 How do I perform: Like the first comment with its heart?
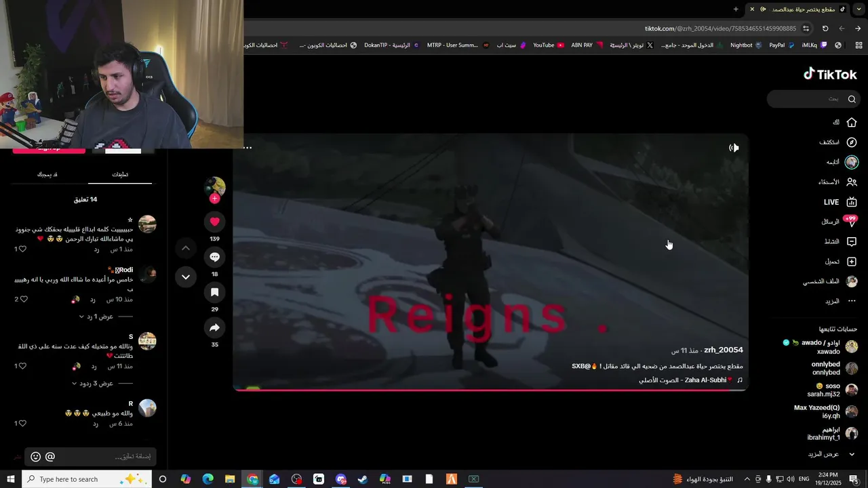click(22, 249)
